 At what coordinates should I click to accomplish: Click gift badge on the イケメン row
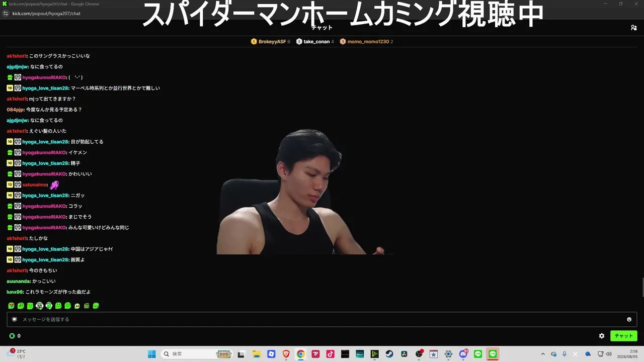(x=10, y=152)
